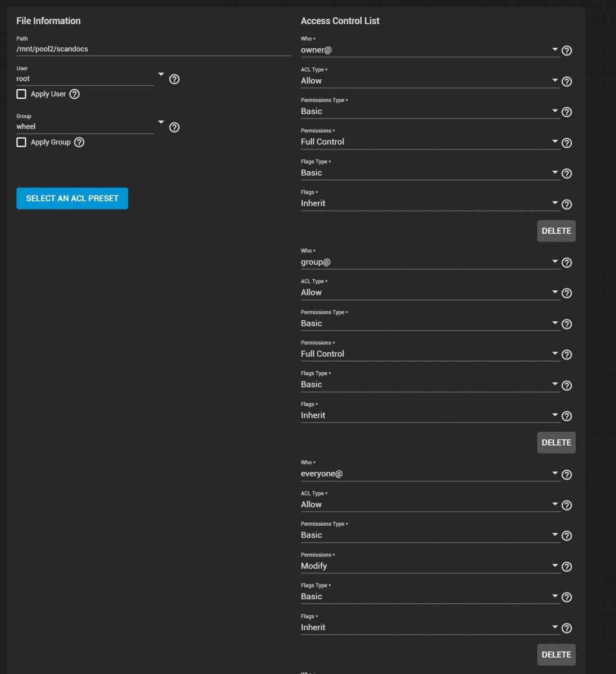616x674 pixels.
Task: Open the owner@ Who dropdown
Action: pyautogui.click(x=555, y=49)
